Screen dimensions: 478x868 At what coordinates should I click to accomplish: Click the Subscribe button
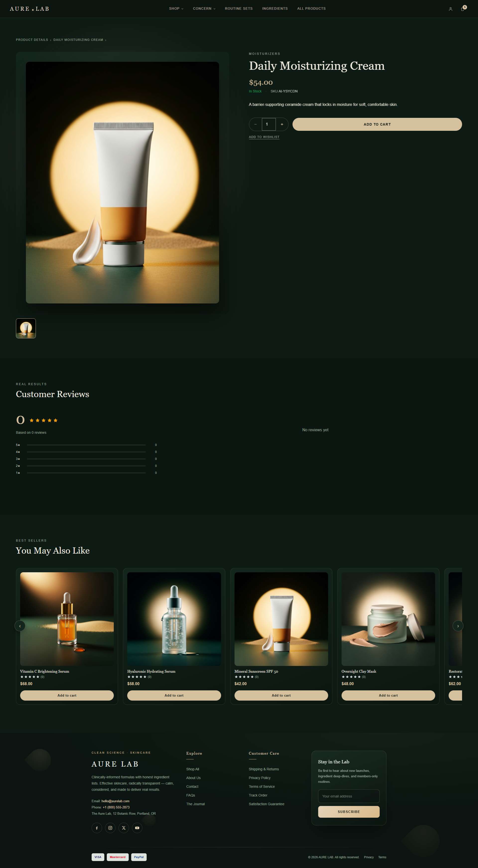tap(349, 812)
